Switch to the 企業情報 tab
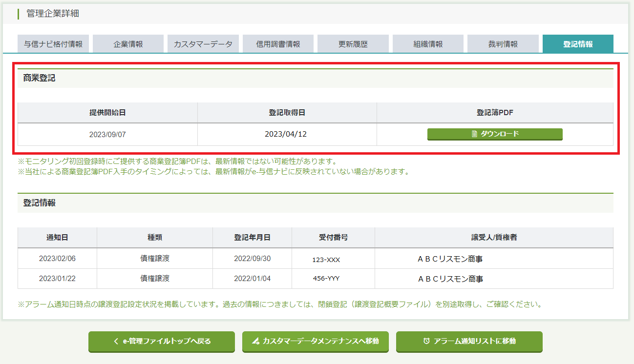Viewport: 634px width, 364px height. (128, 44)
